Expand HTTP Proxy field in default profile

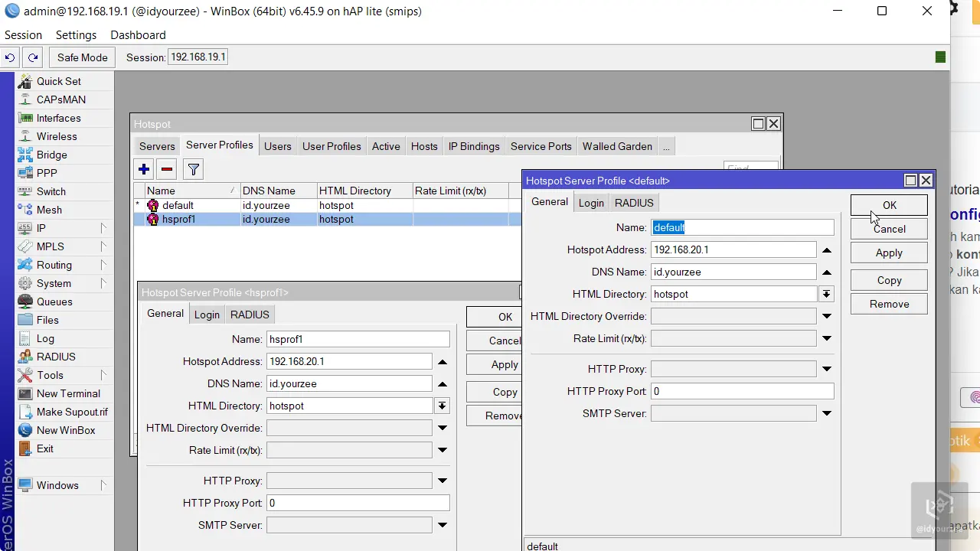tap(826, 369)
